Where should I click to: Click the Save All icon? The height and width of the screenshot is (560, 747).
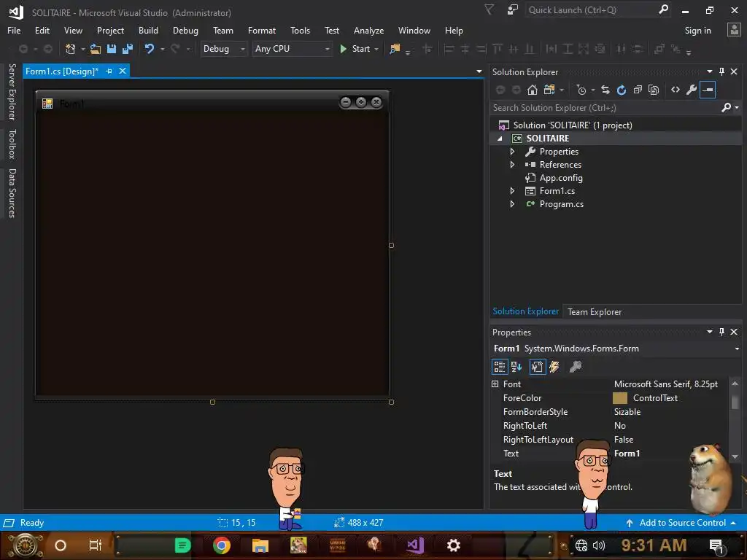pyautogui.click(x=128, y=49)
